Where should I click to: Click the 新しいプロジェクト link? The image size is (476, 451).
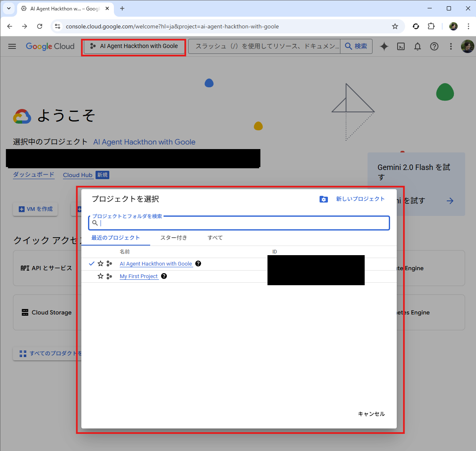click(x=360, y=199)
